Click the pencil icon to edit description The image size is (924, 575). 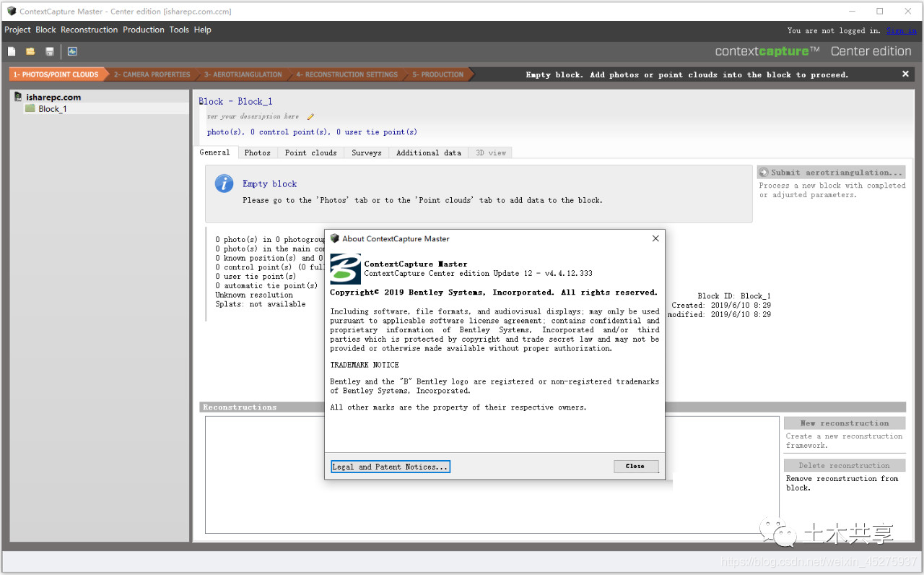click(310, 116)
